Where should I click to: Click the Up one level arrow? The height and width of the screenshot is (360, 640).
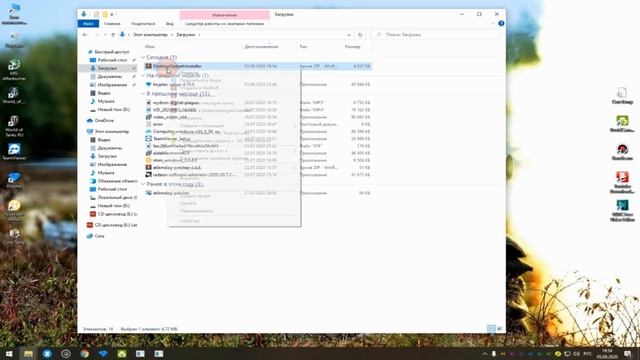coord(113,35)
